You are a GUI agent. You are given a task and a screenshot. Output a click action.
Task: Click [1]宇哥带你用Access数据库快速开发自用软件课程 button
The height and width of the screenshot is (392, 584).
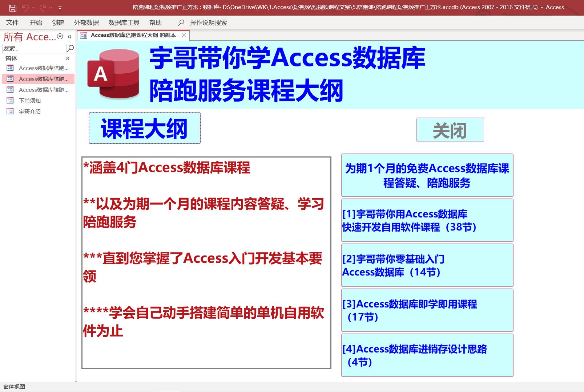(x=427, y=220)
